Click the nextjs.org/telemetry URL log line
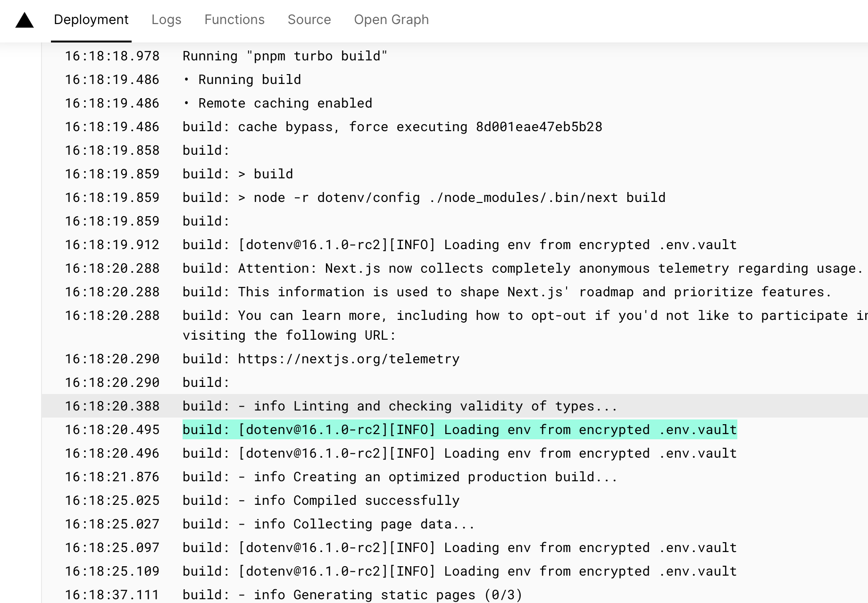868x603 pixels. coord(321,359)
